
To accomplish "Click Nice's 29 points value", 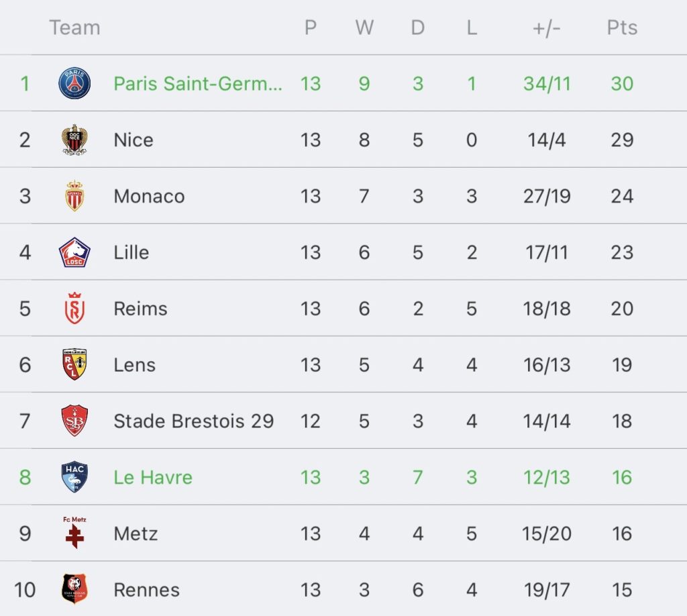I will [622, 140].
